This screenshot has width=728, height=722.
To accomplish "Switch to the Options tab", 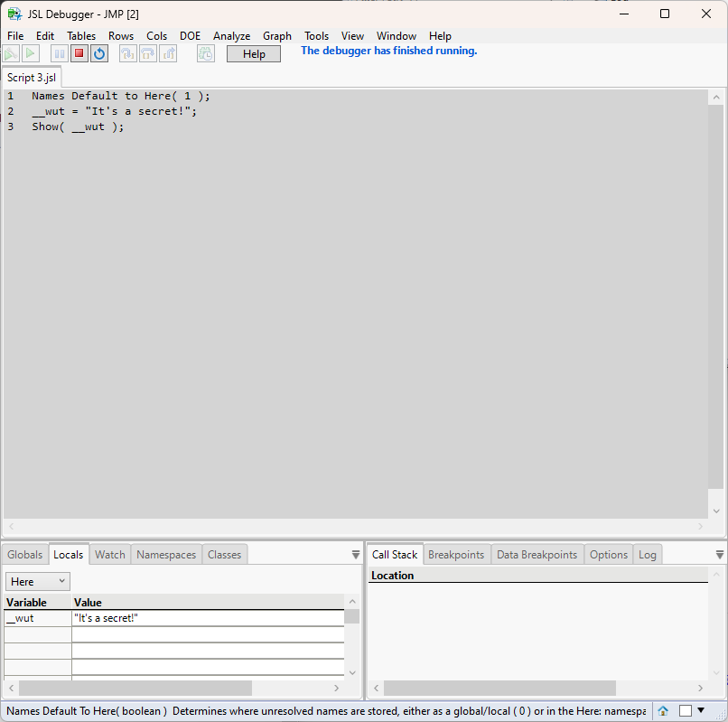I will (608, 554).
